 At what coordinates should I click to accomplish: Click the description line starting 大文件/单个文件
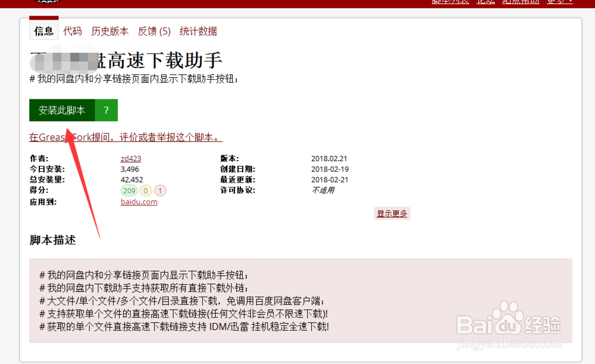[181, 301]
